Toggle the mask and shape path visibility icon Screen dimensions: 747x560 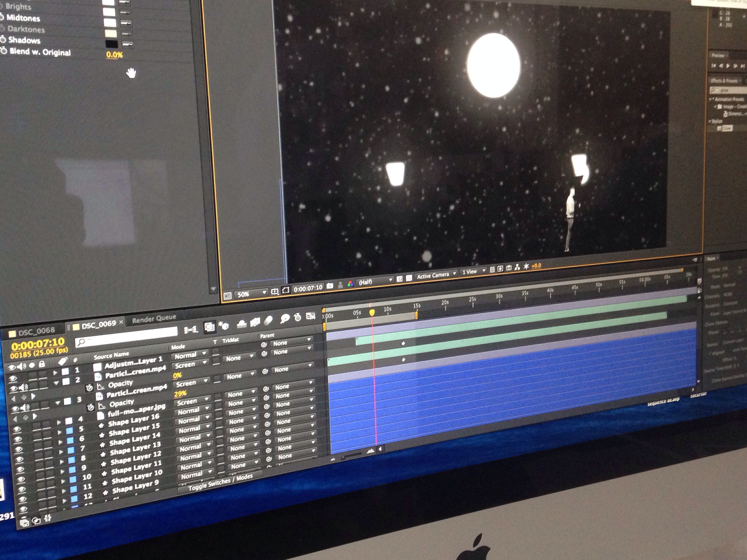tap(286, 290)
